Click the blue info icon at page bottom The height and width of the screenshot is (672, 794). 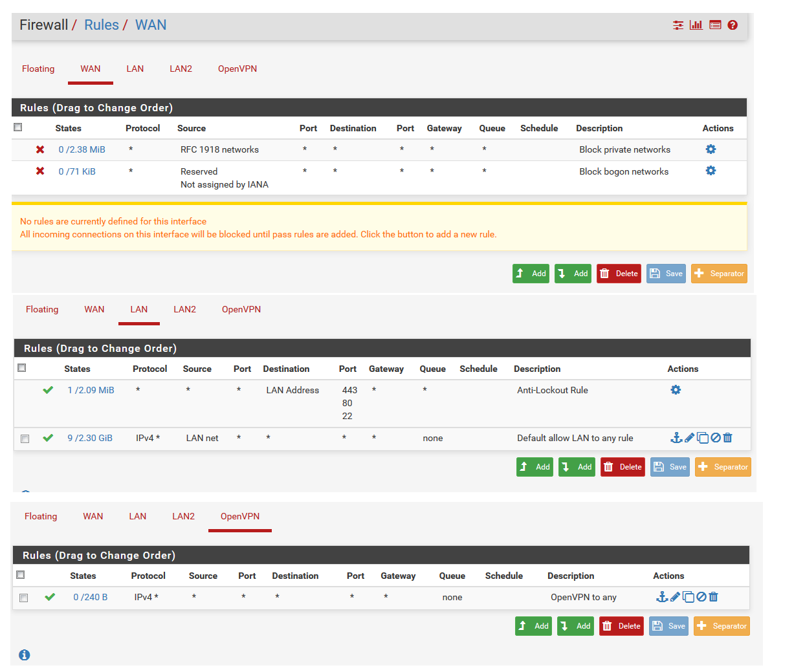coord(25,655)
